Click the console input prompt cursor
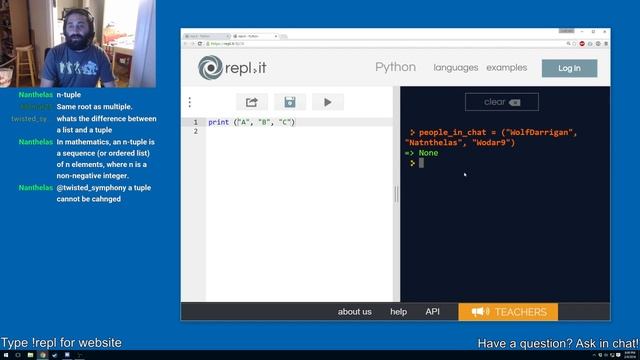This screenshot has height=360, width=640. tap(421, 163)
